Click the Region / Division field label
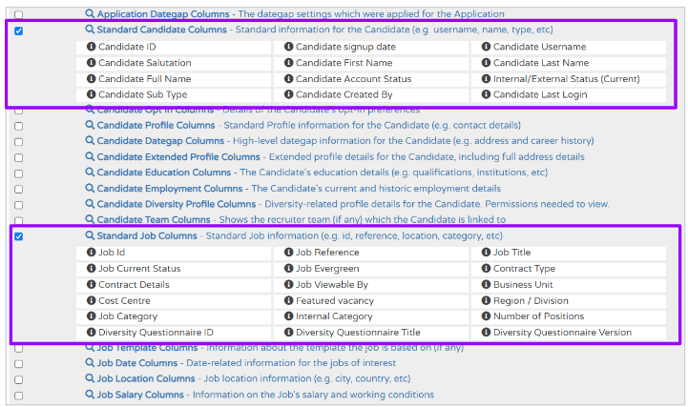The image size is (688, 407). pos(531,300)
